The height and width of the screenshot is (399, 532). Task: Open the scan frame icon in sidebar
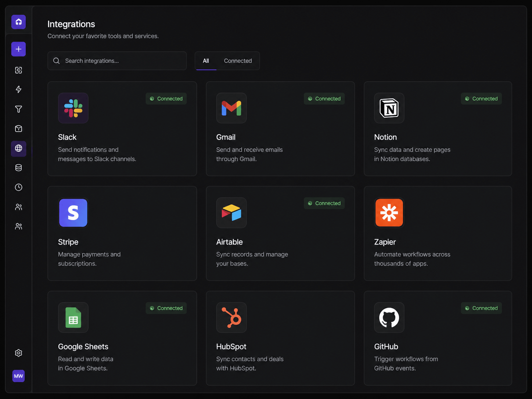pyautogui.click(x=18, y=70)
